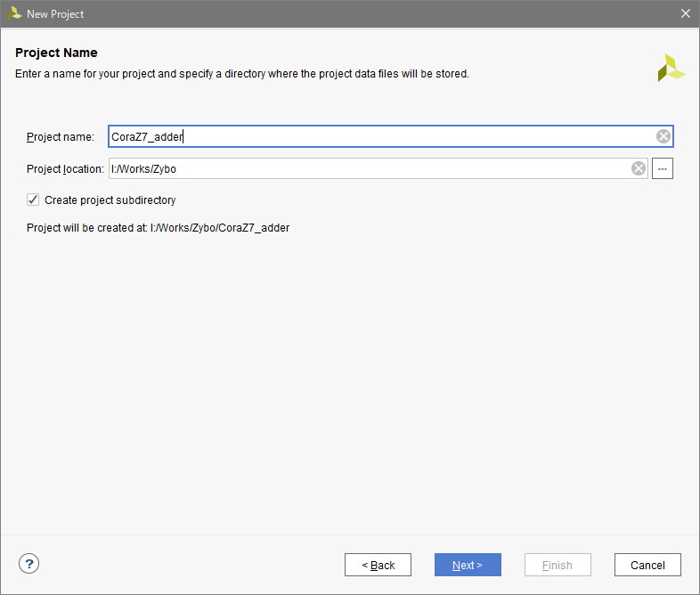Open the help question mark icon
The width and height of the screenshot is (700, 595).
click(x=29, y=564)
